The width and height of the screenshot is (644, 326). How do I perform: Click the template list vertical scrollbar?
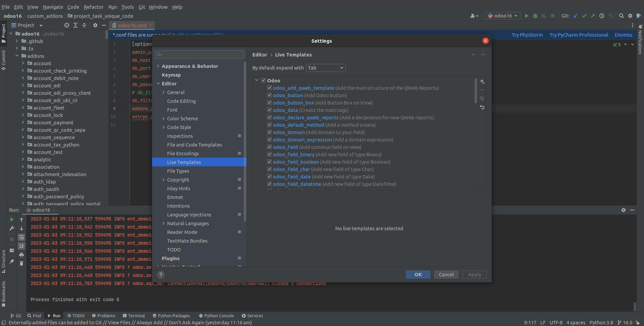pos(476,91)
